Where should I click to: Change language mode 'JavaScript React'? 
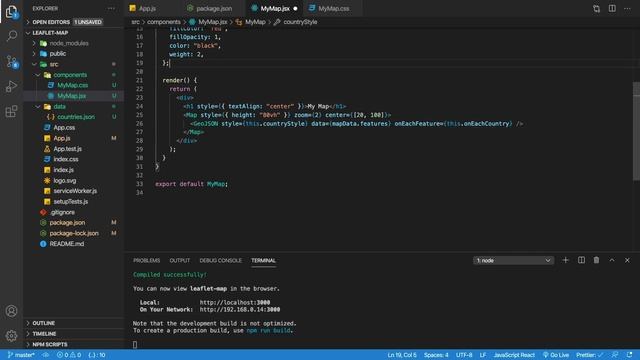click(x=514, y=355)
